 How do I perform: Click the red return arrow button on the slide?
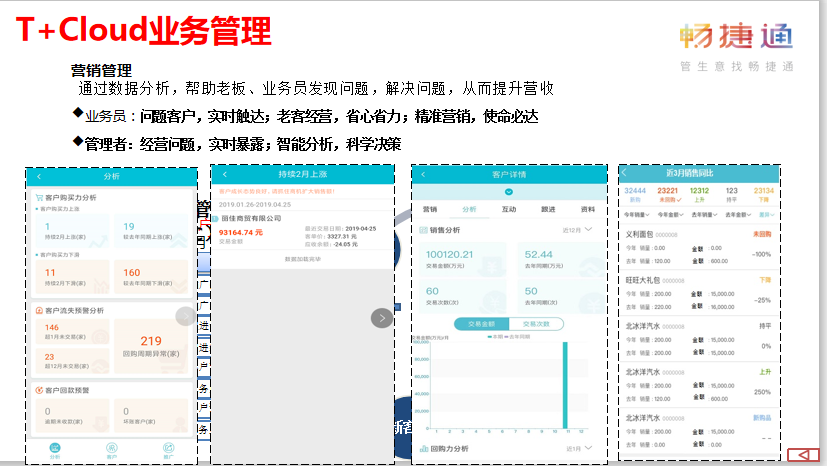803,455
